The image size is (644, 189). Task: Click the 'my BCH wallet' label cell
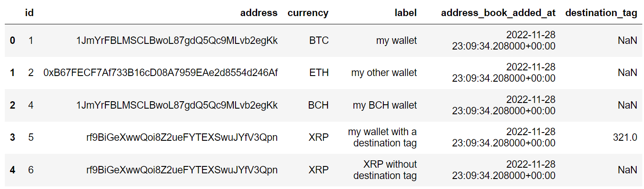[385, 105]
